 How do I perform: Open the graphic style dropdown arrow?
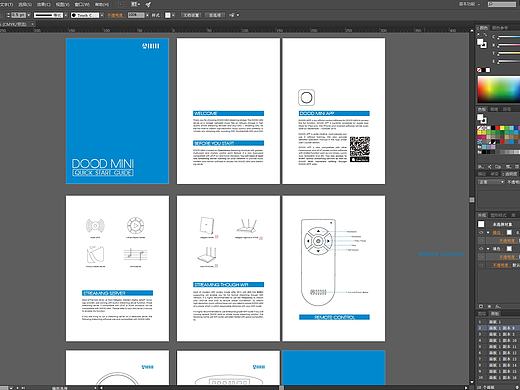point(173,15)
